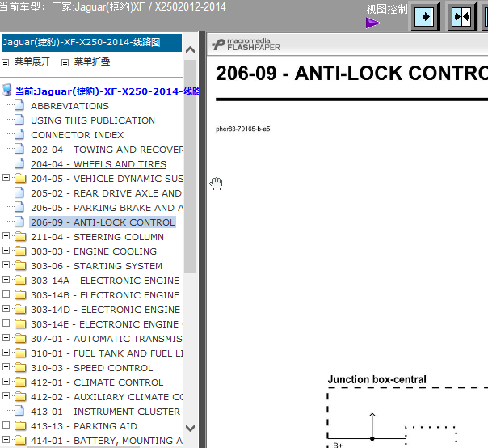This screenshot has width=488, height=448.
Task: Click the sidebar vertical scrollbar thumb
Action: (190, 167)
